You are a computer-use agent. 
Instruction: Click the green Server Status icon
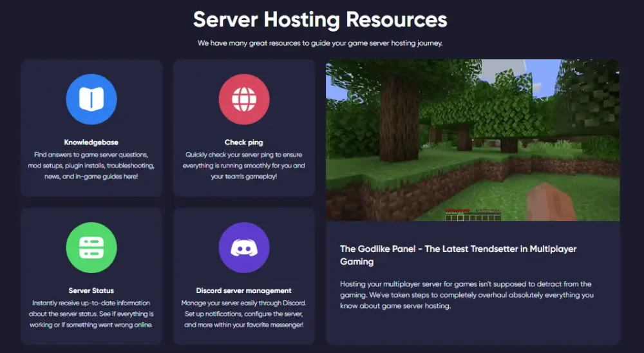tap(91, 247)
